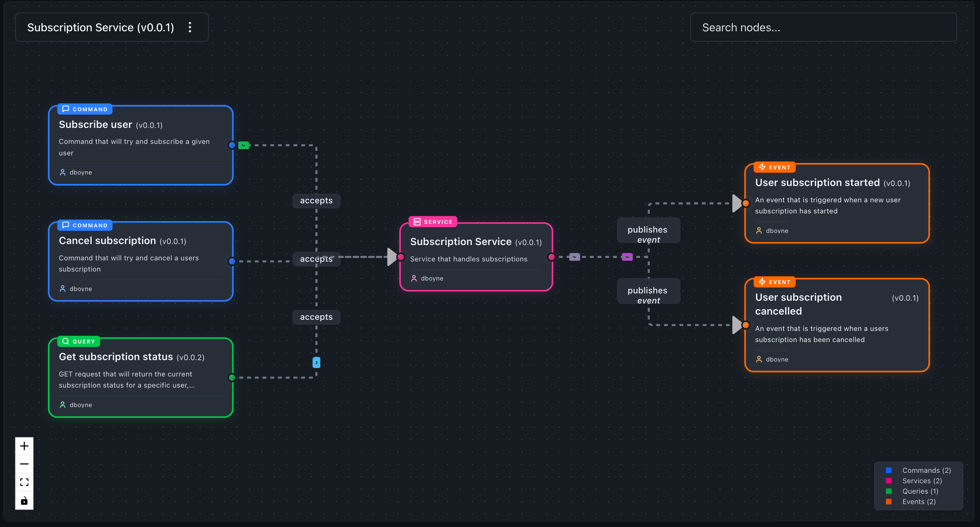Expand the green chevron handle on Subscribe user edge

[243, 145]
